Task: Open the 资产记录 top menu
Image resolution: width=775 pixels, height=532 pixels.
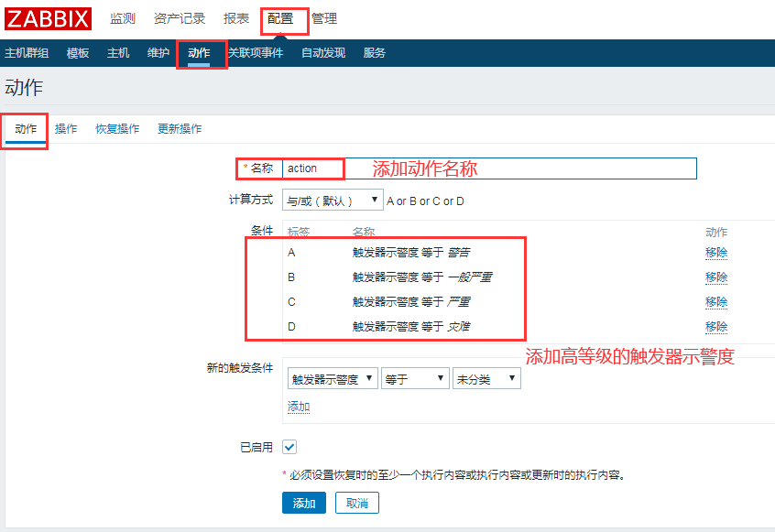Action: pyautogui.click(x=180, y=18)
